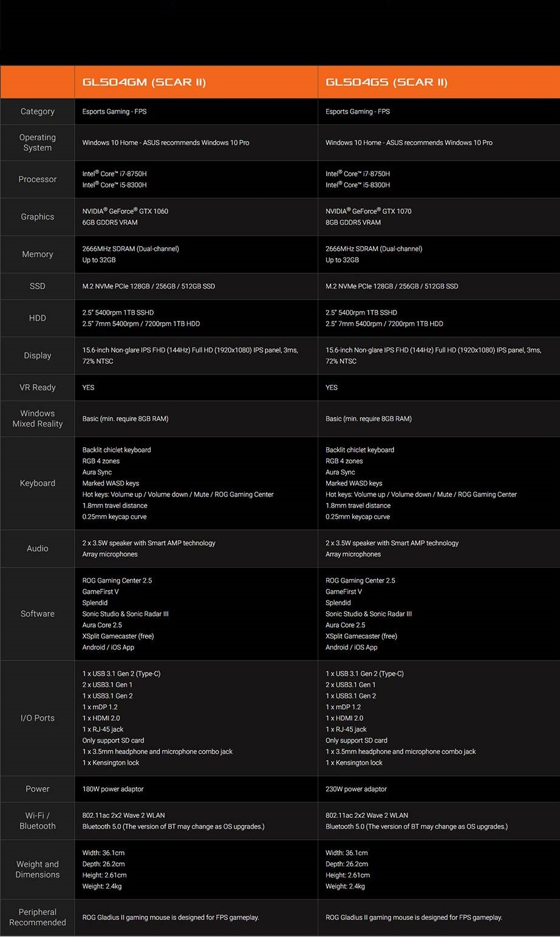Click the Graphics row label
Image resolution: width=560 pixels, height=937 pixels.
(38, 217)
